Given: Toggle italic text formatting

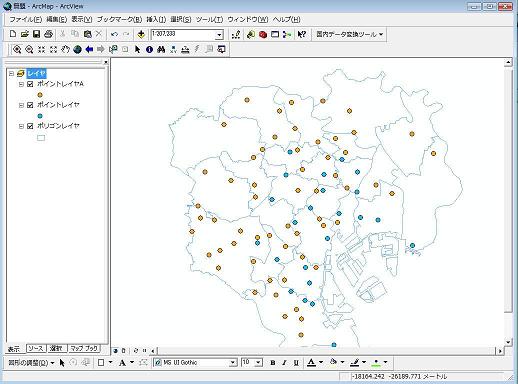Looking at the screenshot, I should [x=284, y=363].
